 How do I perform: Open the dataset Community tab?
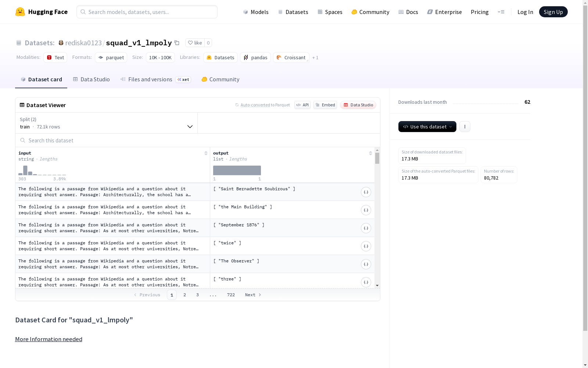tap(220, 79)
